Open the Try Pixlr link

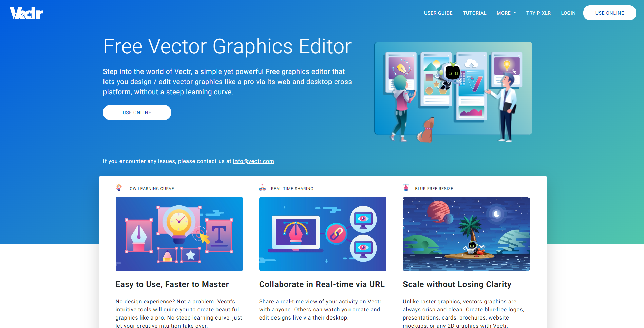(x=538, y=13)
